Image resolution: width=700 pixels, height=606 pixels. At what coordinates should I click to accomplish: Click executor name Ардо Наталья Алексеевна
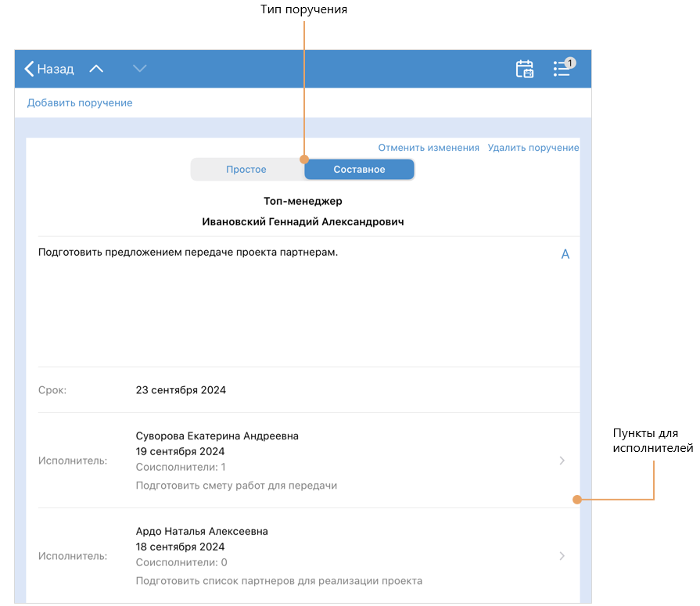[x=202, y=531]
